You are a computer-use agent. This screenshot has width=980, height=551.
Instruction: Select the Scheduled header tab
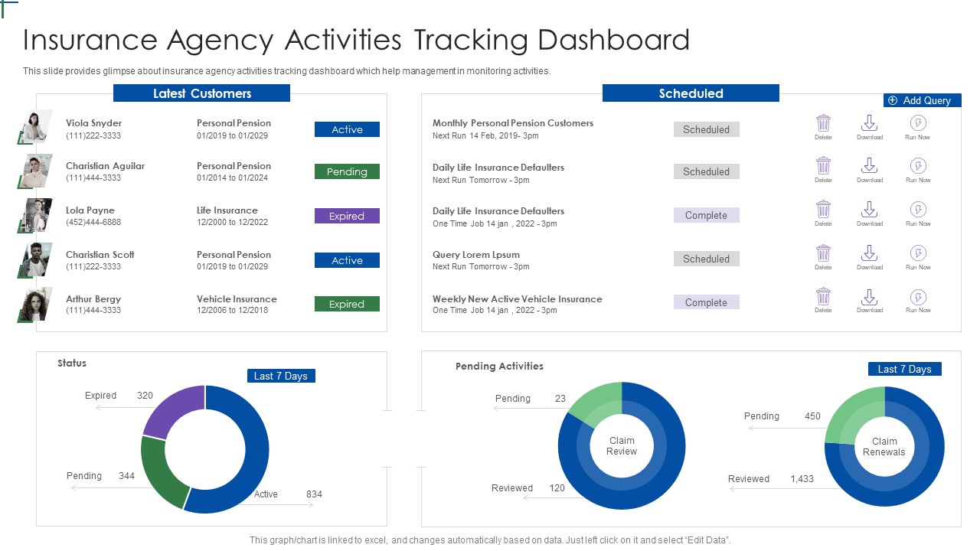tap(691, 93)
